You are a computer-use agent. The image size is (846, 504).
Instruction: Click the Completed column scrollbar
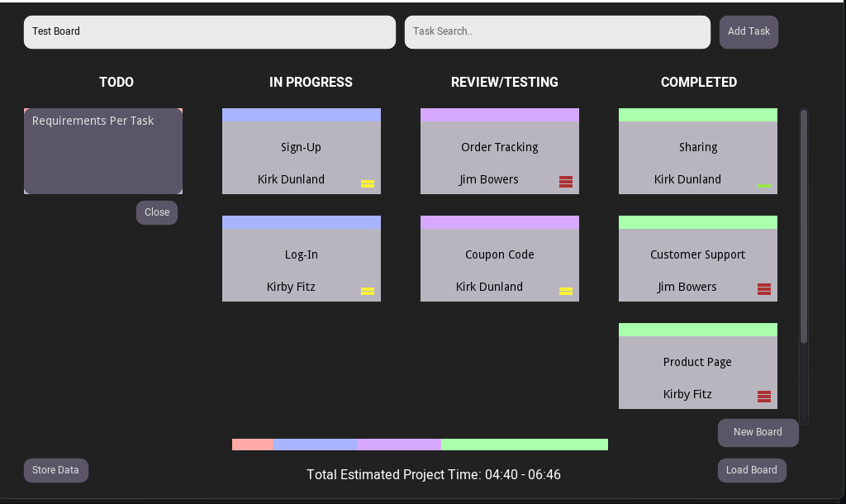[x=803, y=226]
